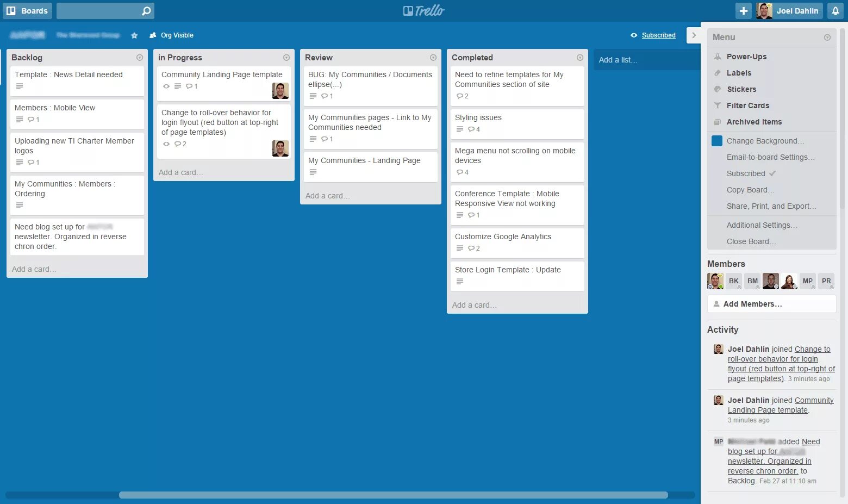Click Boards icon in header
Viewport: 848px width, 504px height.
11,11
